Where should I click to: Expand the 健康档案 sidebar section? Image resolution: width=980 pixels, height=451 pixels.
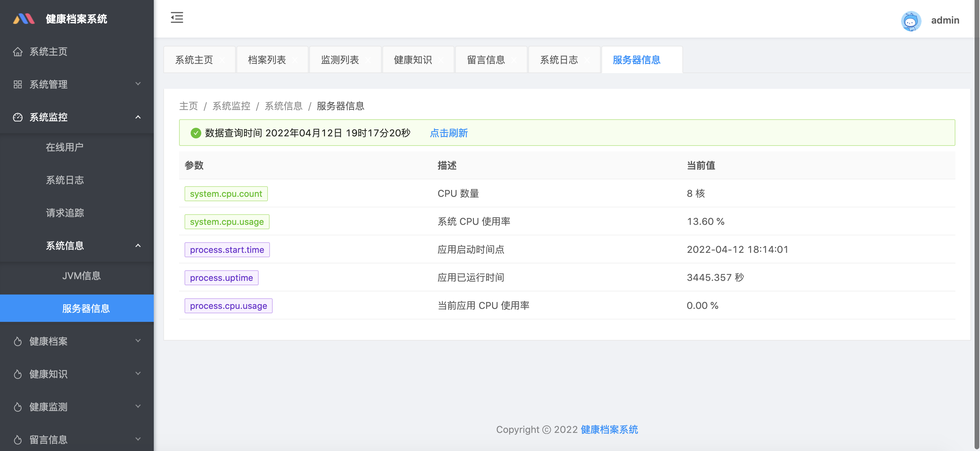click(x=75, y=341)
